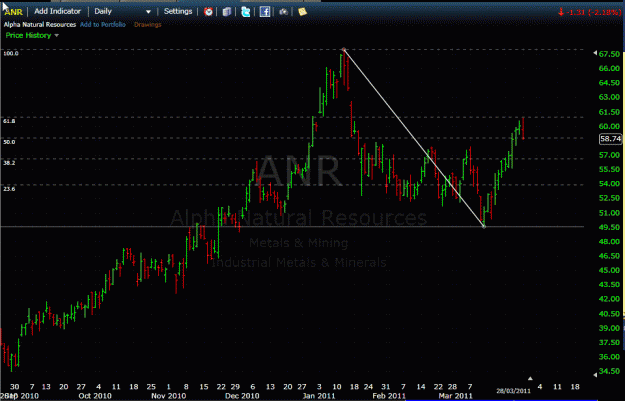Open chart Settings
Screen dimensions: 625x401
coord(178,11)
